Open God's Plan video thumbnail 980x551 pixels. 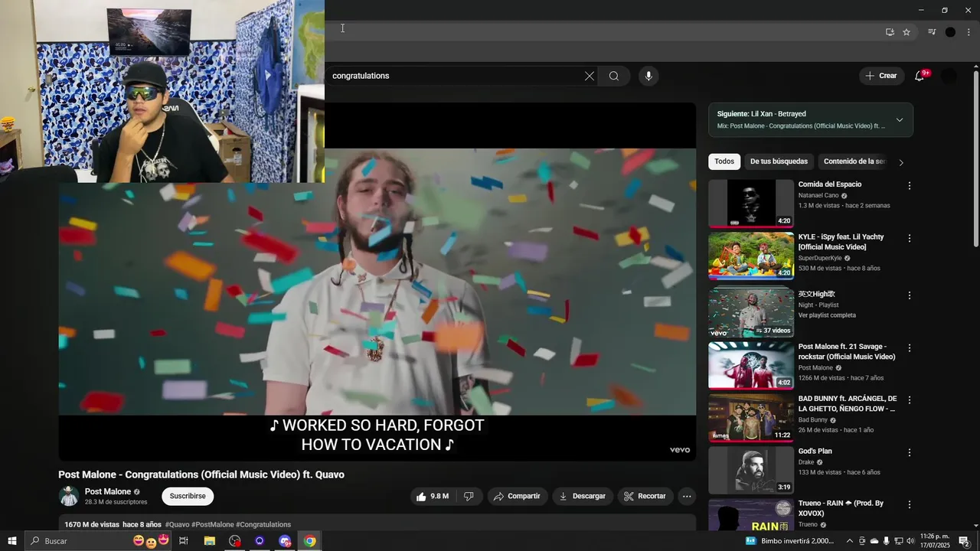click(x=751, y=470)
